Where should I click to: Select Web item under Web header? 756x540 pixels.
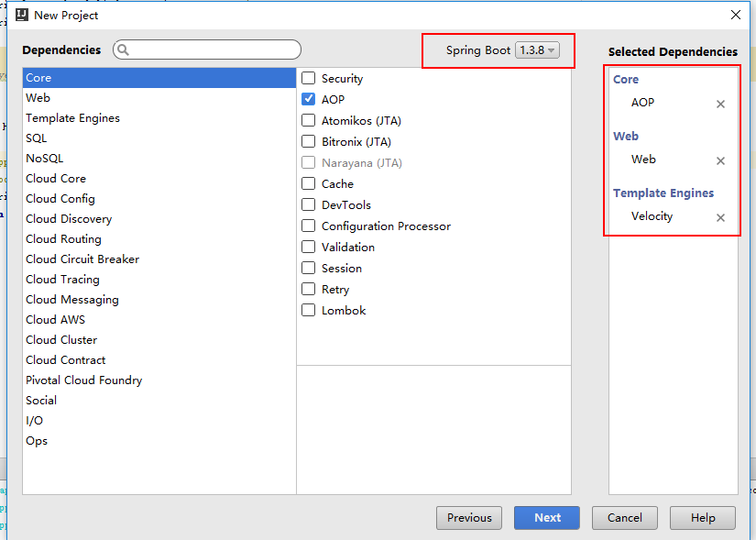643,160
